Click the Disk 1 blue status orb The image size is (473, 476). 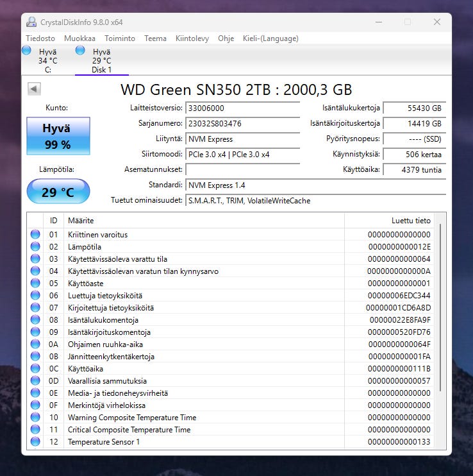coord(80,51)
